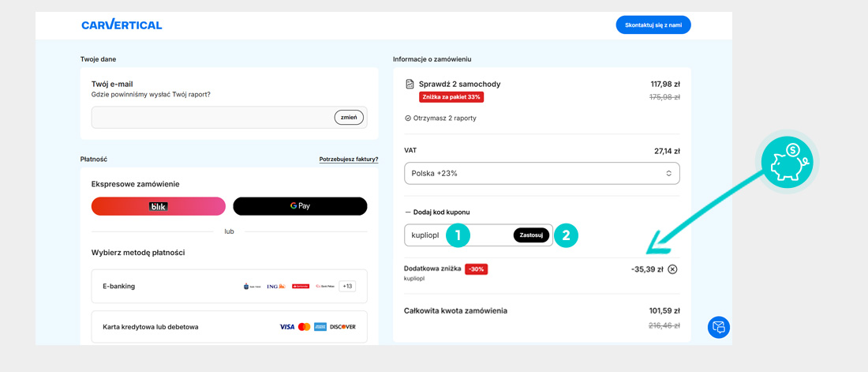Click the ING bank logo

click(x=275, y=286)
